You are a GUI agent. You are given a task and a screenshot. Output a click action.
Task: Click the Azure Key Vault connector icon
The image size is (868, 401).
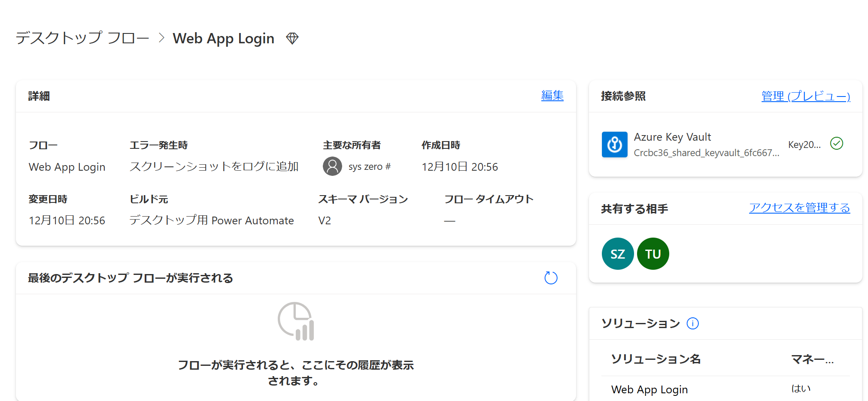click(614, 145)
